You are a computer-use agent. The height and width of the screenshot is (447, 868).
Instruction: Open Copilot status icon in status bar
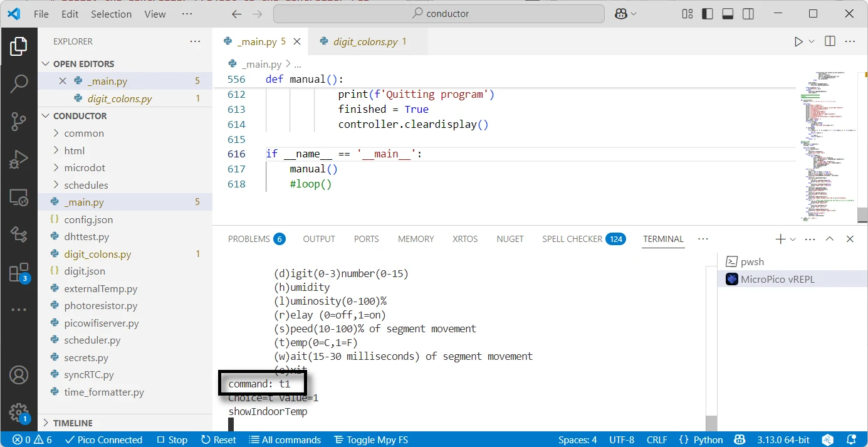coord(740,439)
